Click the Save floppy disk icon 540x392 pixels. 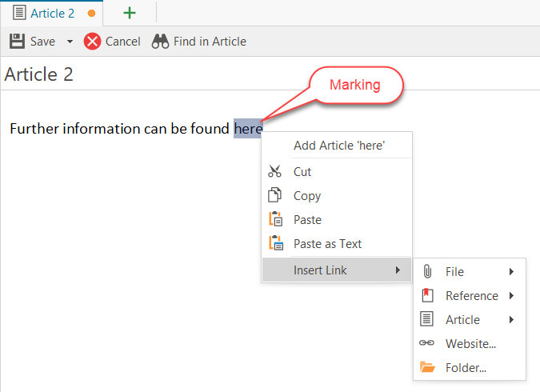(x=17, y=41)
